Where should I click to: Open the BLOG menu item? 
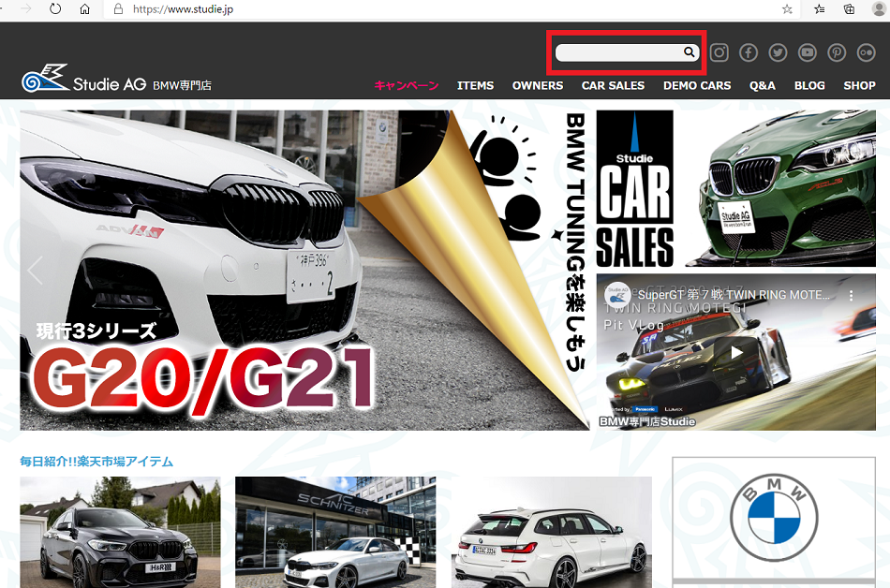[x=809, y=85]
